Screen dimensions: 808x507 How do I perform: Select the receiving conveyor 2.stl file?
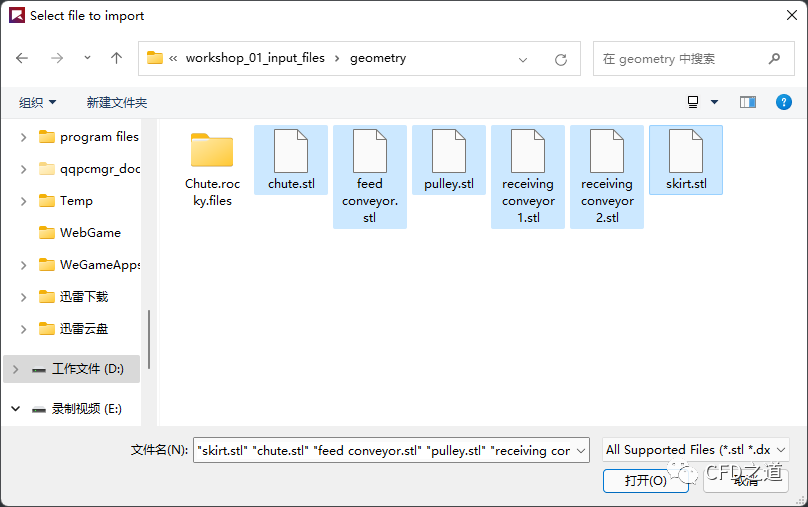click(607, 177)
